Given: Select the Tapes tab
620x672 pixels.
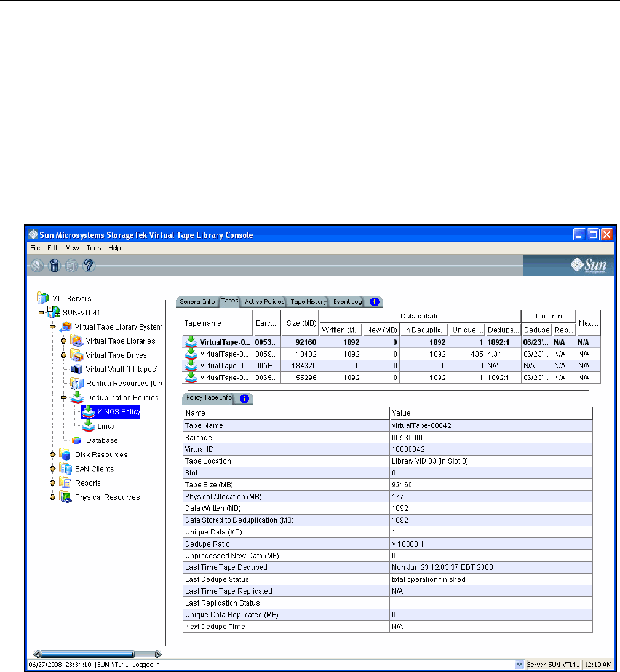Looking at the screenshot, I should 230,301.
